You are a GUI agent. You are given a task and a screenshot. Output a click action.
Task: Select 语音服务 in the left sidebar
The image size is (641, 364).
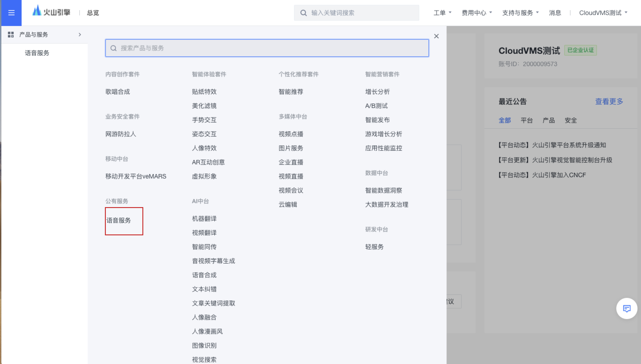point(37,53)
